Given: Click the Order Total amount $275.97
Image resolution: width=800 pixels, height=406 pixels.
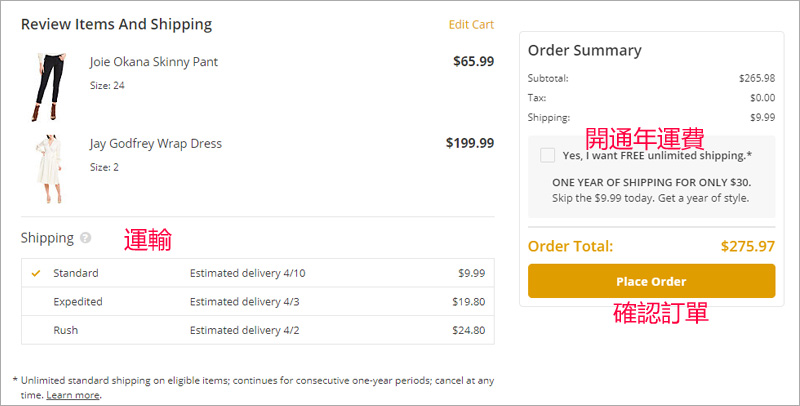Looking at the screenshot, I should tap(747, 246).
